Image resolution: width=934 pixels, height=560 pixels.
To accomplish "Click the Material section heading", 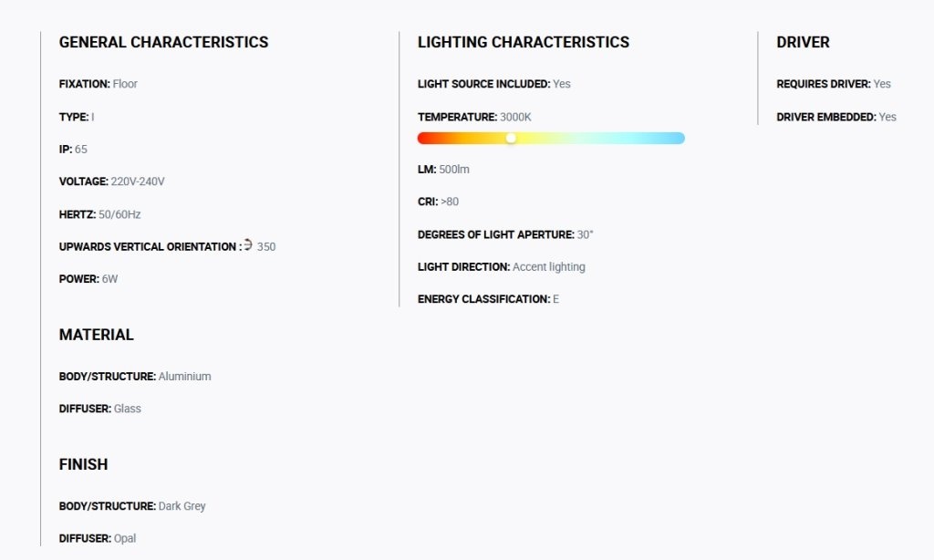I will [97, 335].
